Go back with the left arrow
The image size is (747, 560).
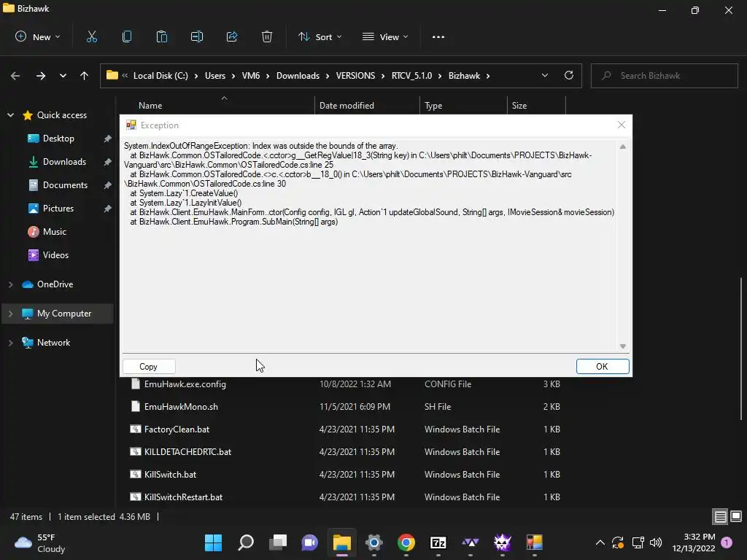tap(15, 76)
